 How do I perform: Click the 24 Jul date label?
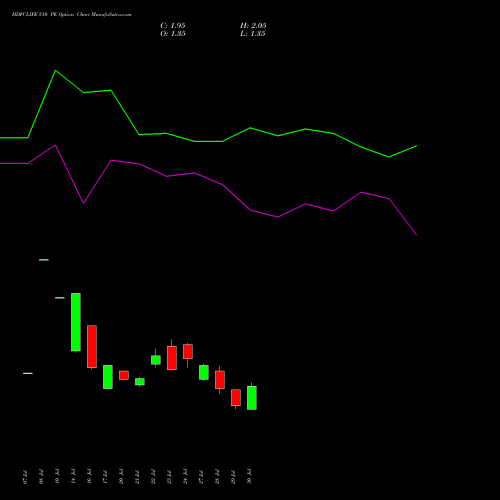[185, 476]
